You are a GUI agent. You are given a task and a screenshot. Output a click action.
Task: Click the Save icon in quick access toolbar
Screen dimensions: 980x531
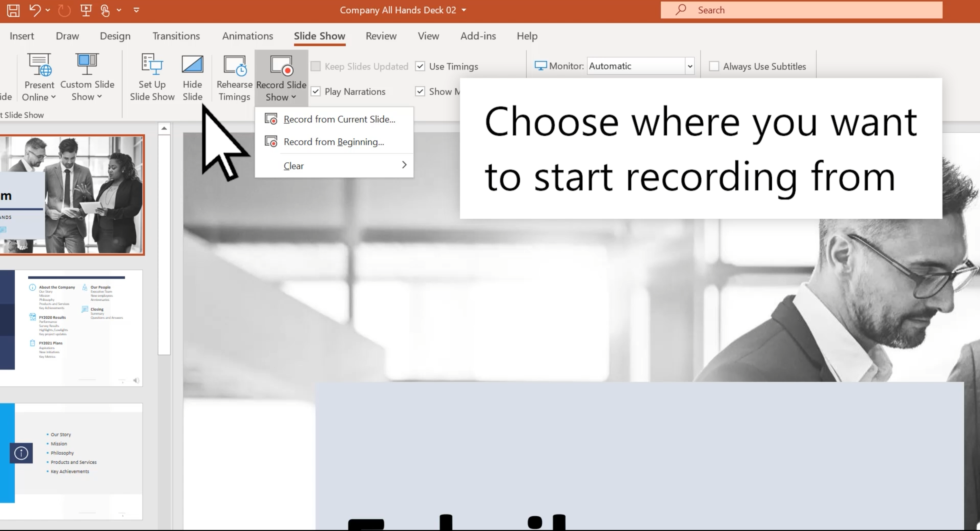[13, 10]
